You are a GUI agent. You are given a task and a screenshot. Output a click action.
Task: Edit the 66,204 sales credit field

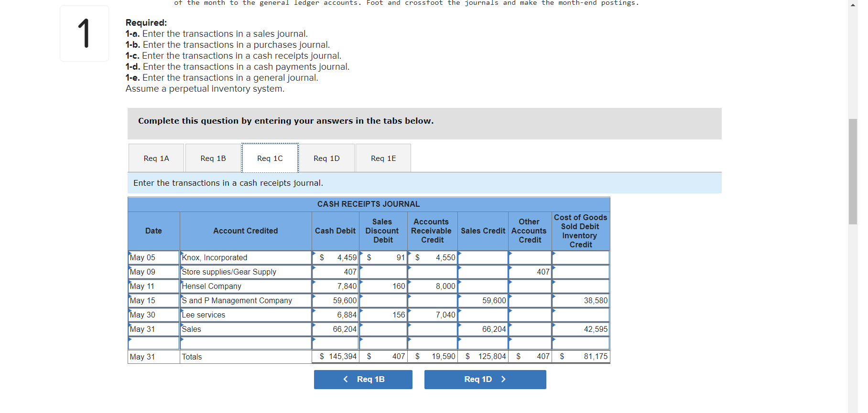(x=483, y=329)
